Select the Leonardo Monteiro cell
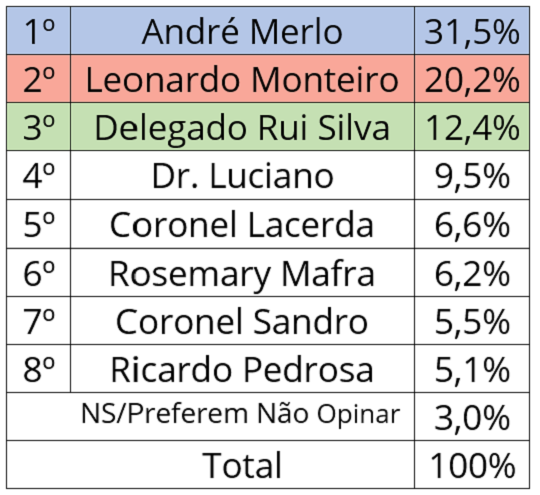This screenshot has height=495, width=540. (x=242, y=79)
